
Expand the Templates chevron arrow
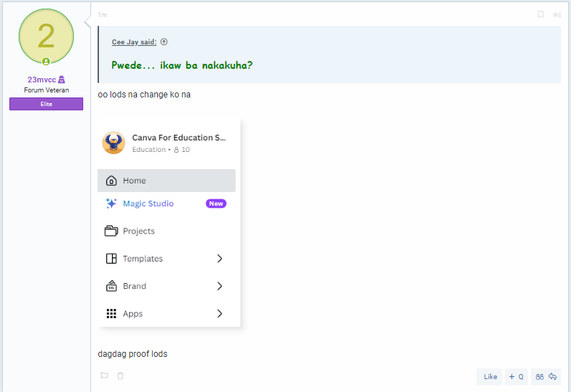(220, 259)
